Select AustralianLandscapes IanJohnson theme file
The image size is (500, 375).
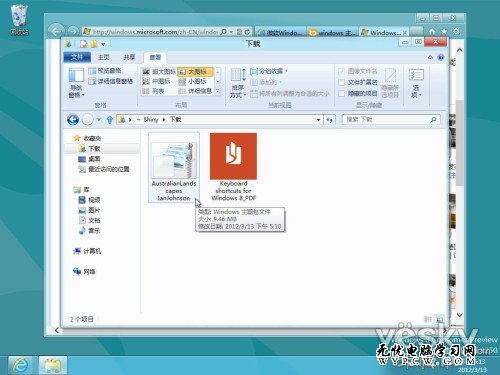tap(174, 167)
